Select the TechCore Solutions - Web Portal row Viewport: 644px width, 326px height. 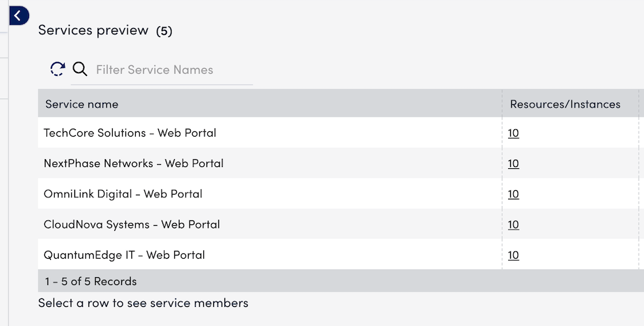130,133
